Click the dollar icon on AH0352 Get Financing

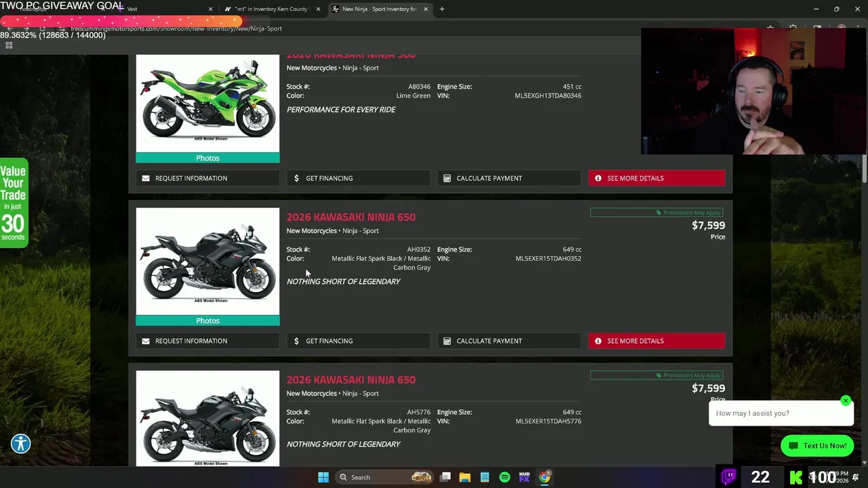296,341
